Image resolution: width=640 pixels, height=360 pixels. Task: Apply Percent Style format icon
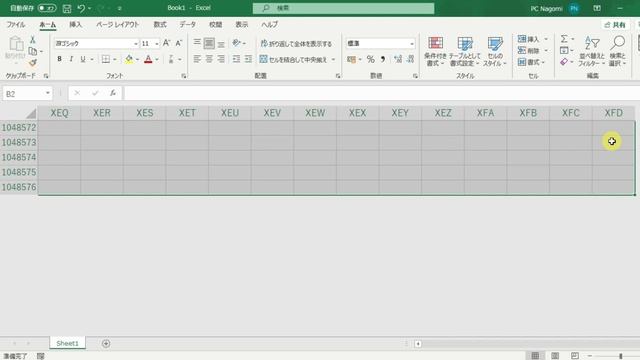click(x=371, y=60)
